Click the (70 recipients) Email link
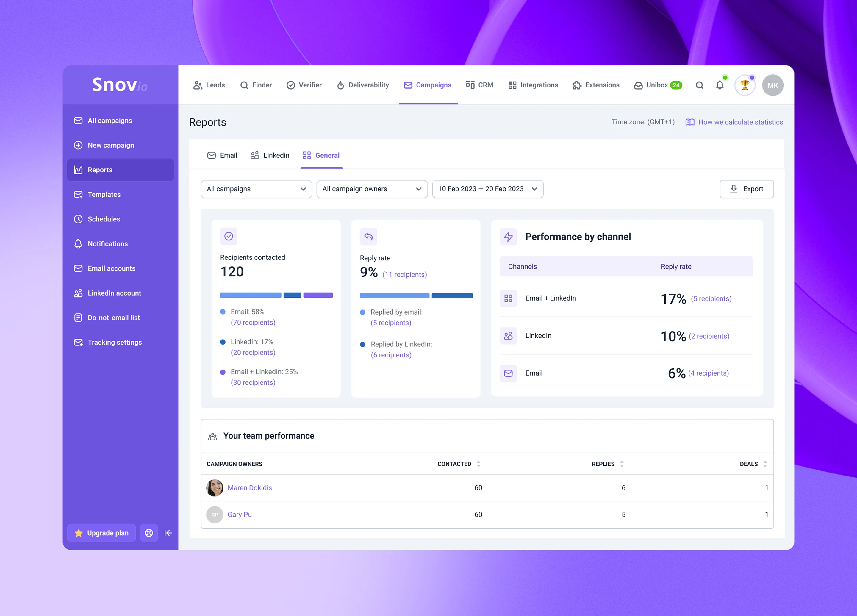 click(253, 323)
